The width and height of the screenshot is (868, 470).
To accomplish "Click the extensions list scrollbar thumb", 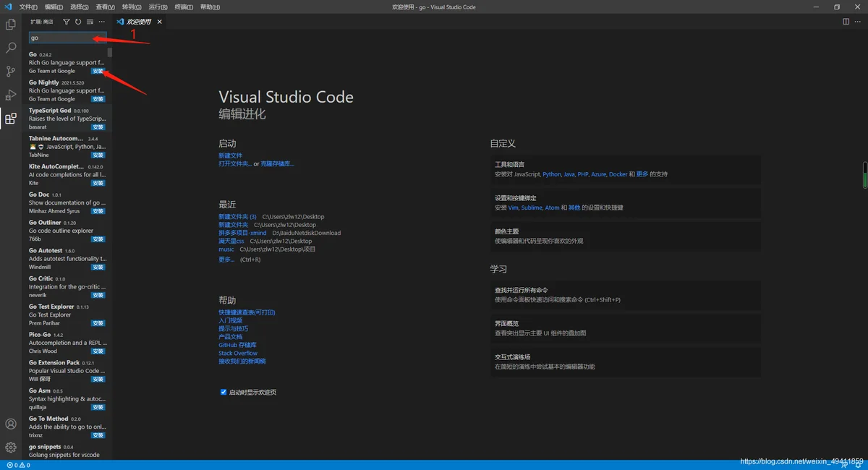I will (110, 52).
